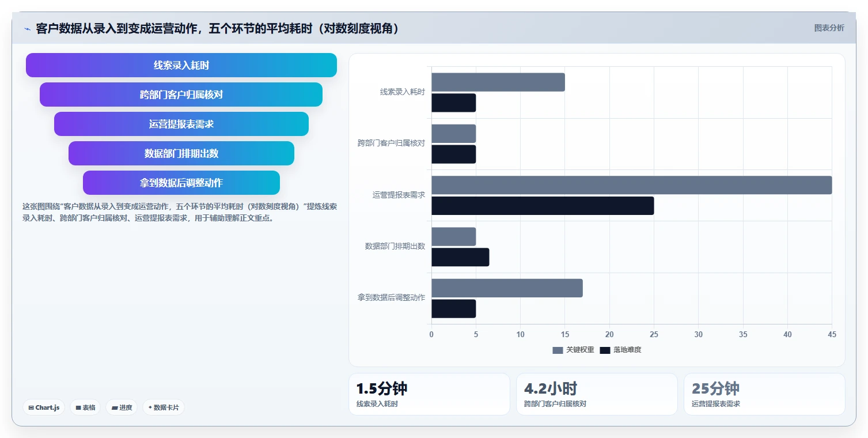Click the 拿到数据后调整动作 y-axis label
The height and width of the screenshot is (438, 868).
pos(391,297)
